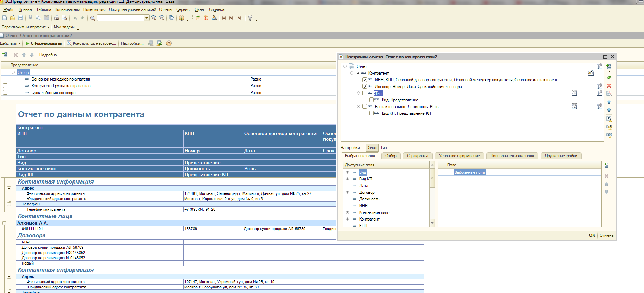
Task: Click the Подробно button
Action: point(48,55)
